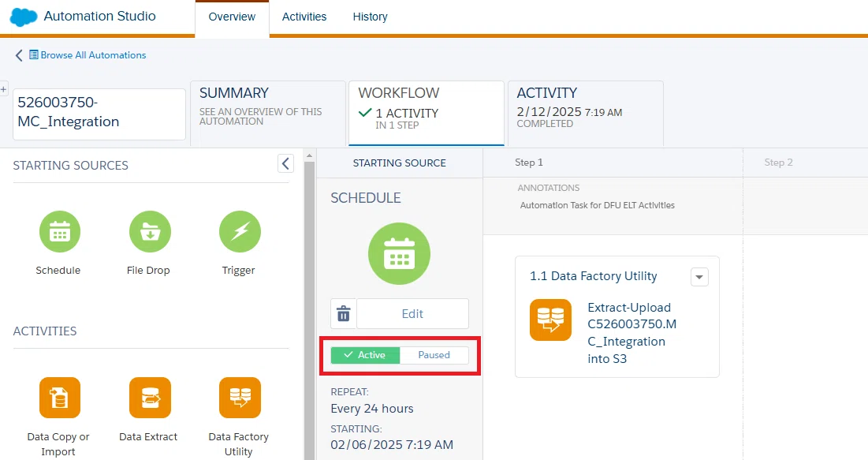Open the Workflow panel tab
This screenshot has height=460, width=868.
[x=427, y=113]
